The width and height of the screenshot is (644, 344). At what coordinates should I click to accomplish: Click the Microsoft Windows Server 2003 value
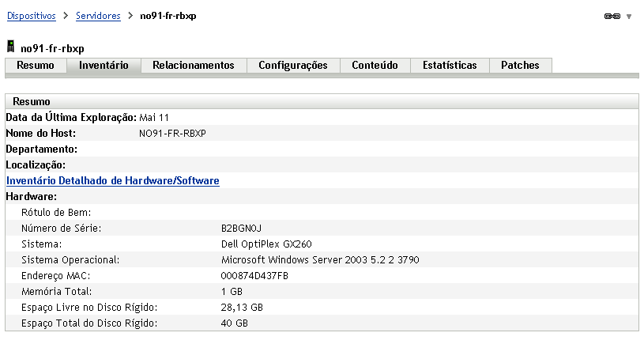(320, 260)
